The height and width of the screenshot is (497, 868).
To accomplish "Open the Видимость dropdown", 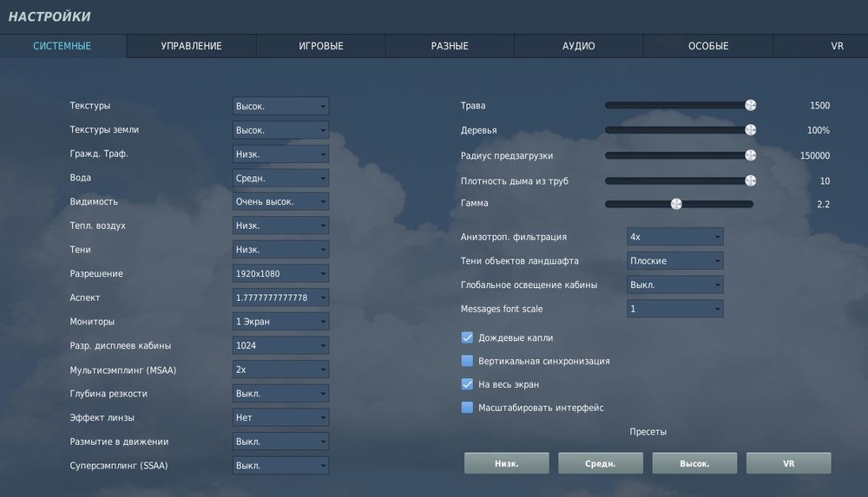I will click(x=280, y=201).
